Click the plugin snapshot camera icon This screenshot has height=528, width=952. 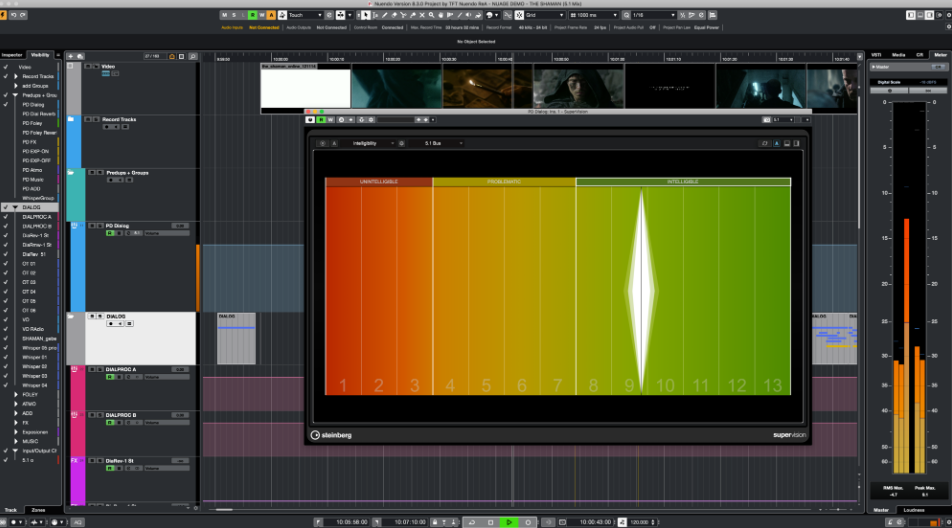[766, 120]
